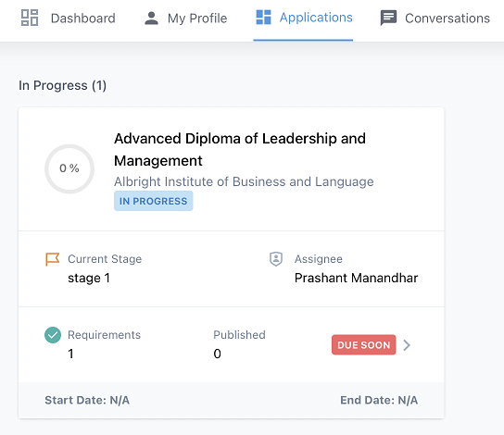Click the Published count value
This screenshot has width=504, height=435.
(x=218, y=354)
